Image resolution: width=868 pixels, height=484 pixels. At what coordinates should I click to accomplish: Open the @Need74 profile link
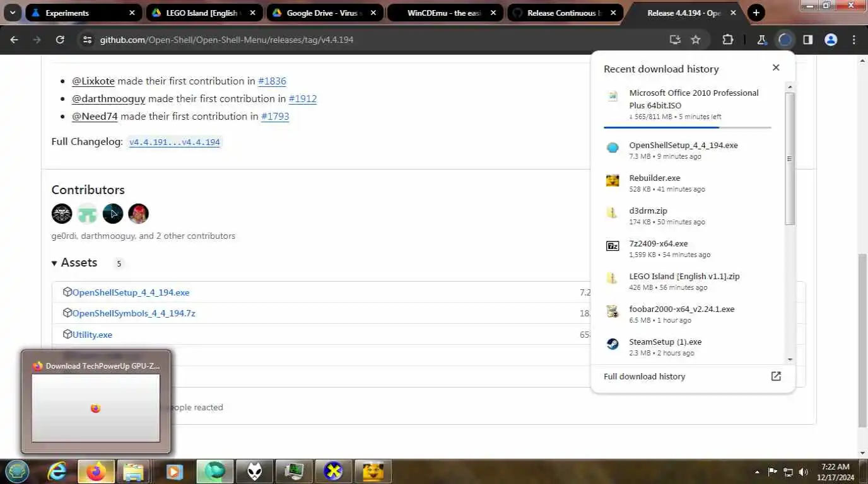click(95, 116)
